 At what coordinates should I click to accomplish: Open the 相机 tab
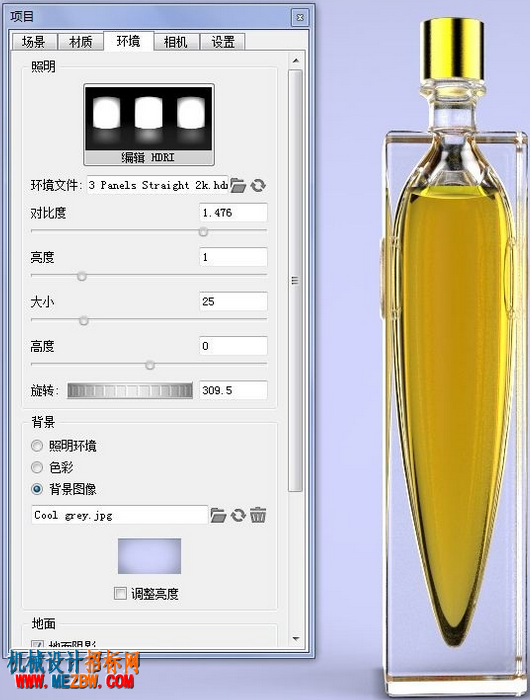coord(176,42)
